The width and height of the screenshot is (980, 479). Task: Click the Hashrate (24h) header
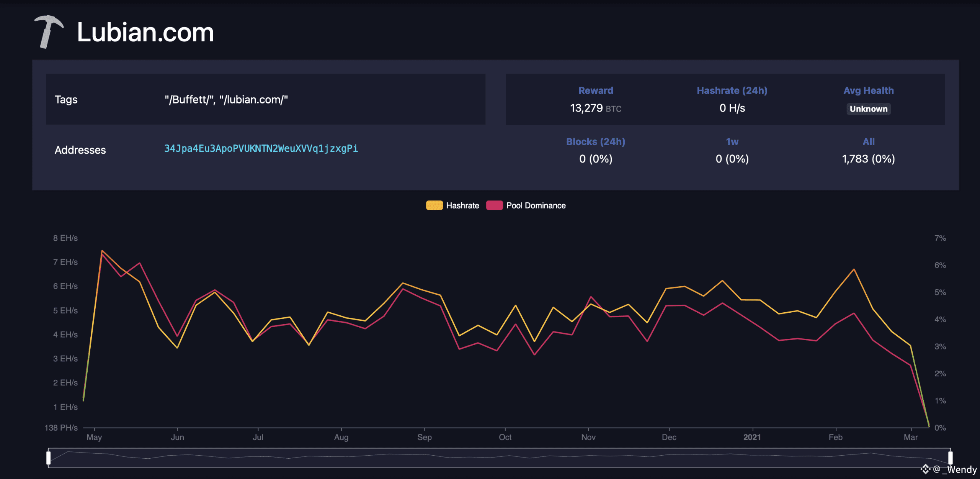pyautogui.click(x=732, y=90)
